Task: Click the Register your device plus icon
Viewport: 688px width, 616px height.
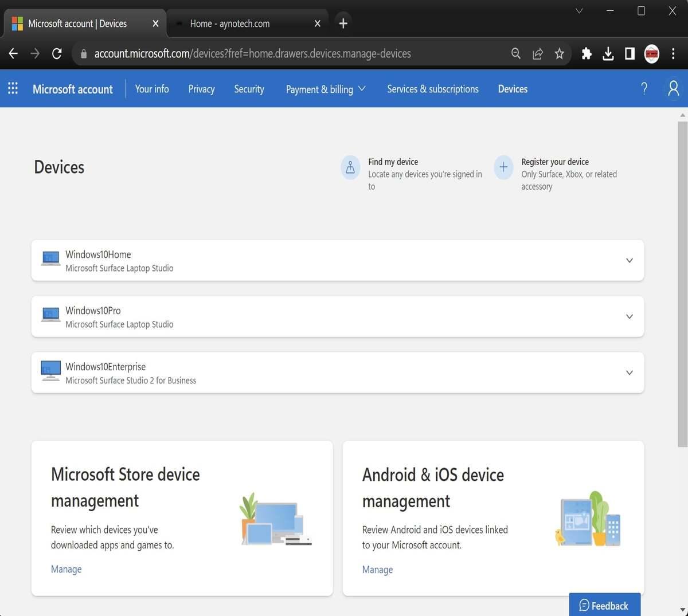Action: (503, 167)
